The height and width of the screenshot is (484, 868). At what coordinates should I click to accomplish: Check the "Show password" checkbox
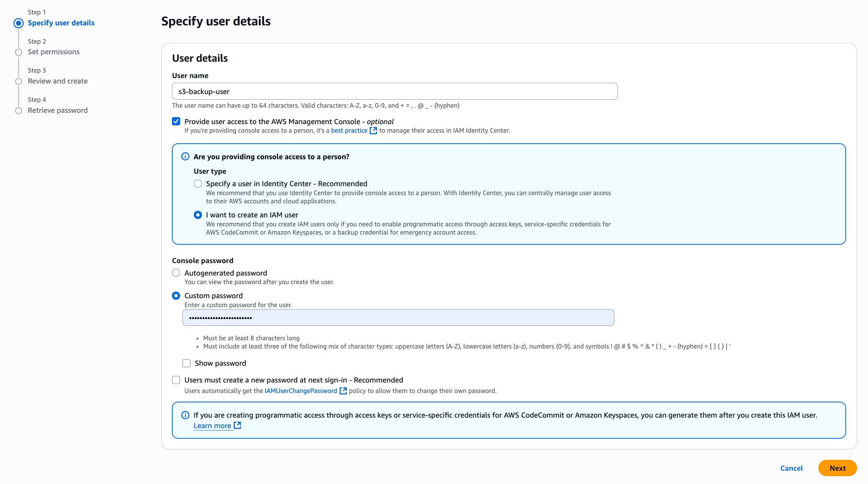click(x=187, y=363)
